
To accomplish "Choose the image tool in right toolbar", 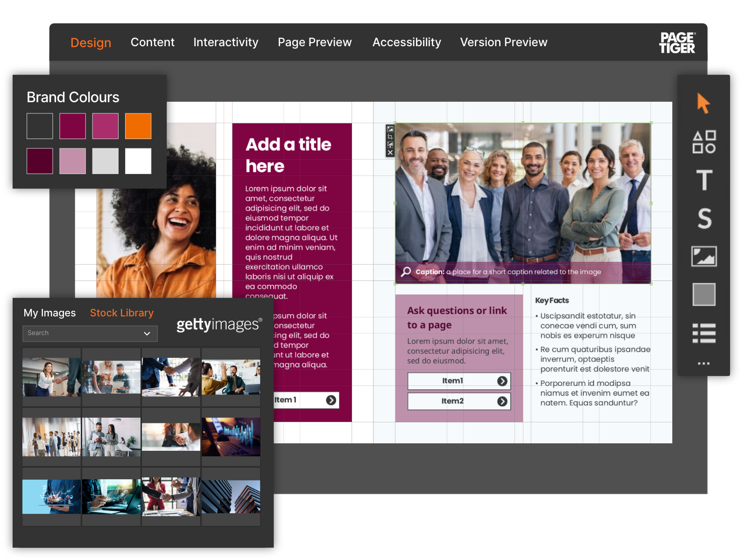I will (x=704, y=256).
